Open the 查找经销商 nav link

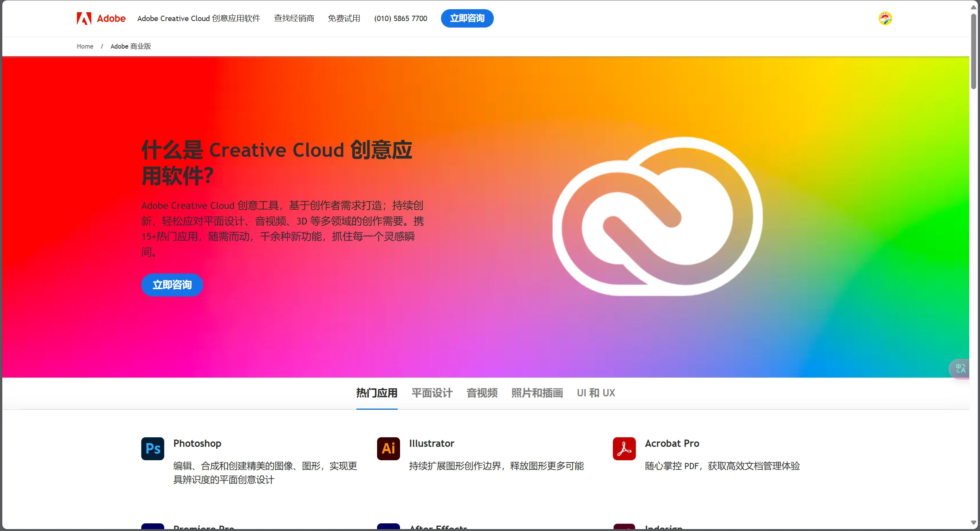294,18
